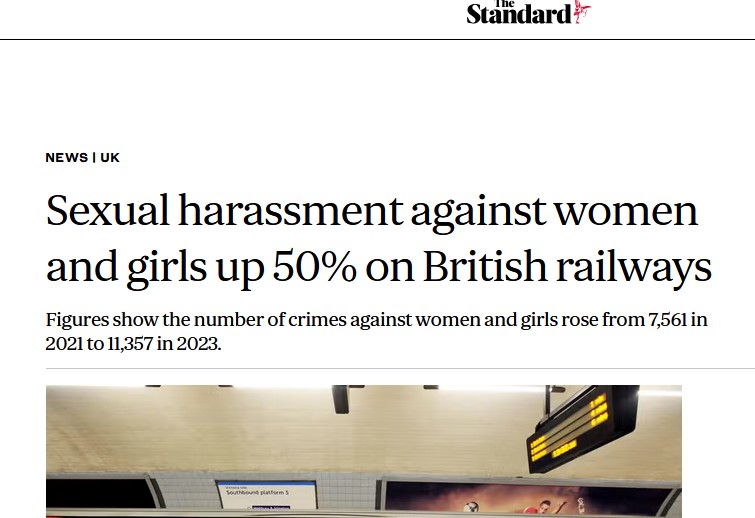Click the horizontal rule under the header

[377, 39]
